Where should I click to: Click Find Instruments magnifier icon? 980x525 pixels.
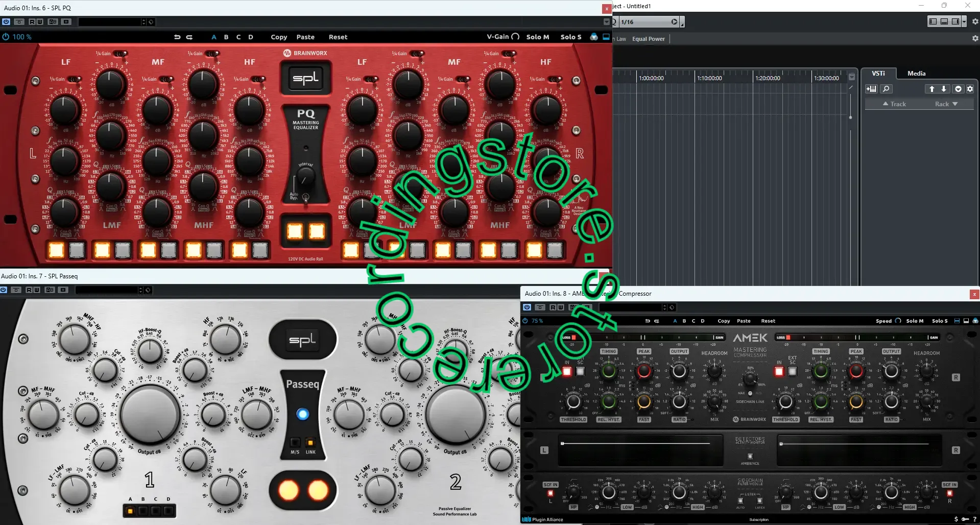coord(886,89)
